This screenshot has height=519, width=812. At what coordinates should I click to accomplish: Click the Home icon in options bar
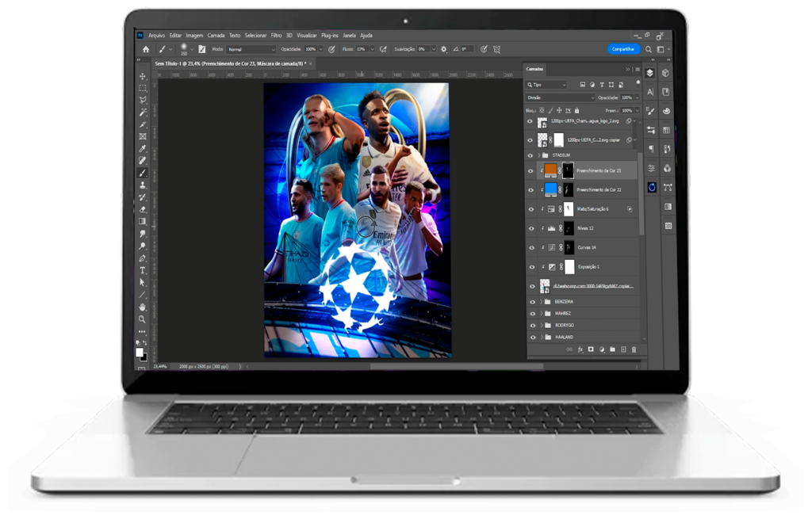pyautogui.click(x=146, y=50)
